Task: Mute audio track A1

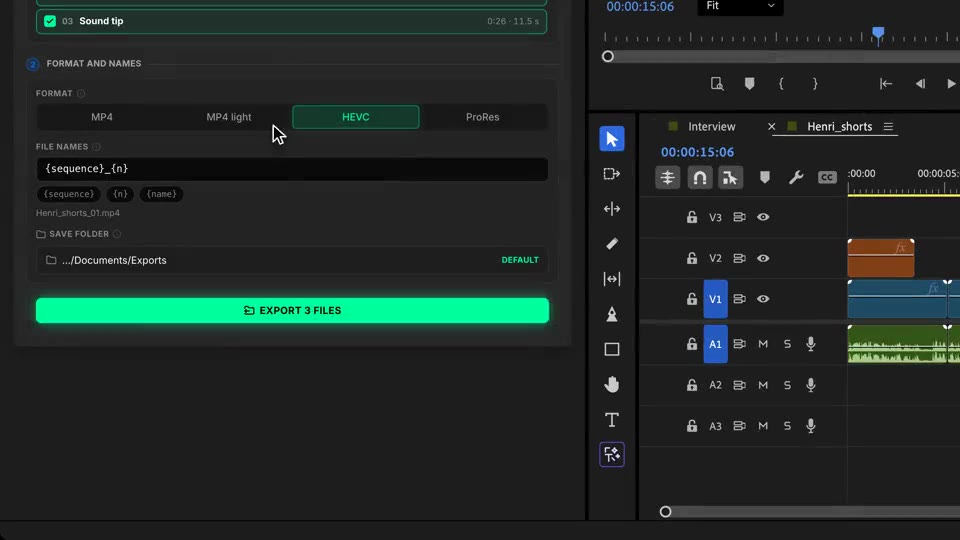Action: (x=763, y=344)
